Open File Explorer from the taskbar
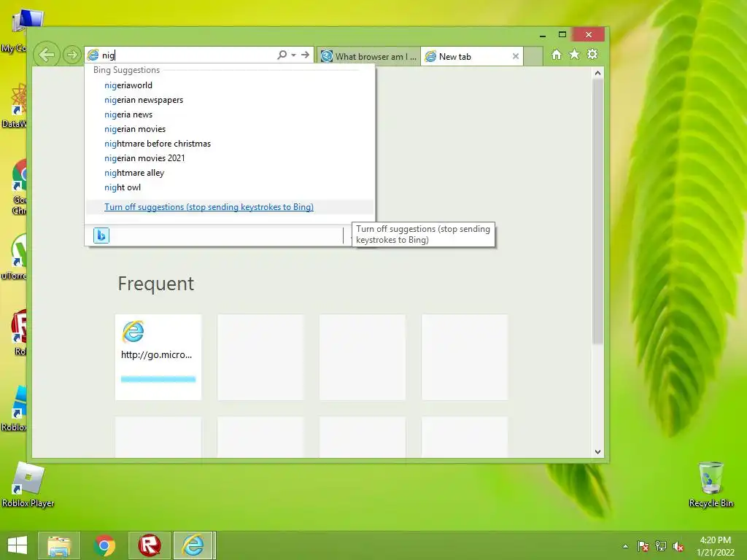 (x=59, y=545)
